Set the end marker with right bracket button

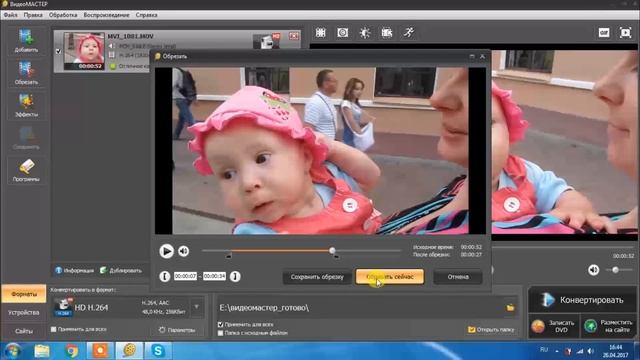[x=235, y=276]
